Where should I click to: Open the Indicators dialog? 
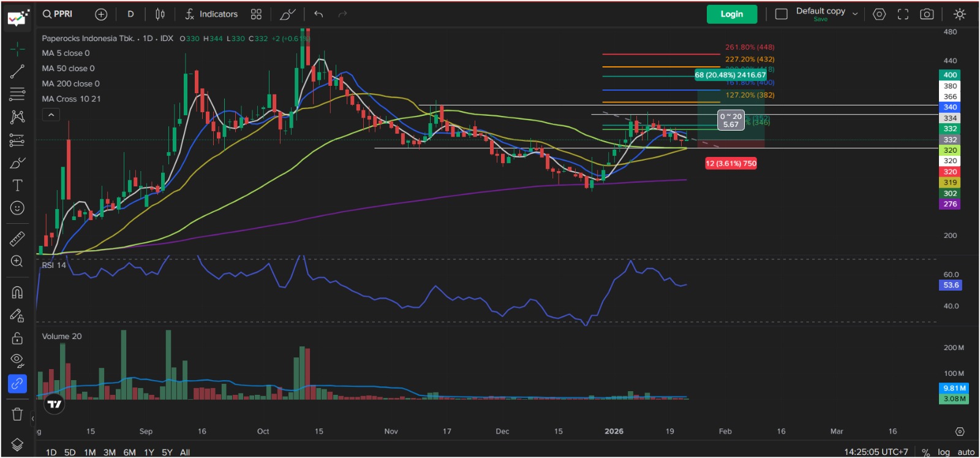click(x=211, y=14)
